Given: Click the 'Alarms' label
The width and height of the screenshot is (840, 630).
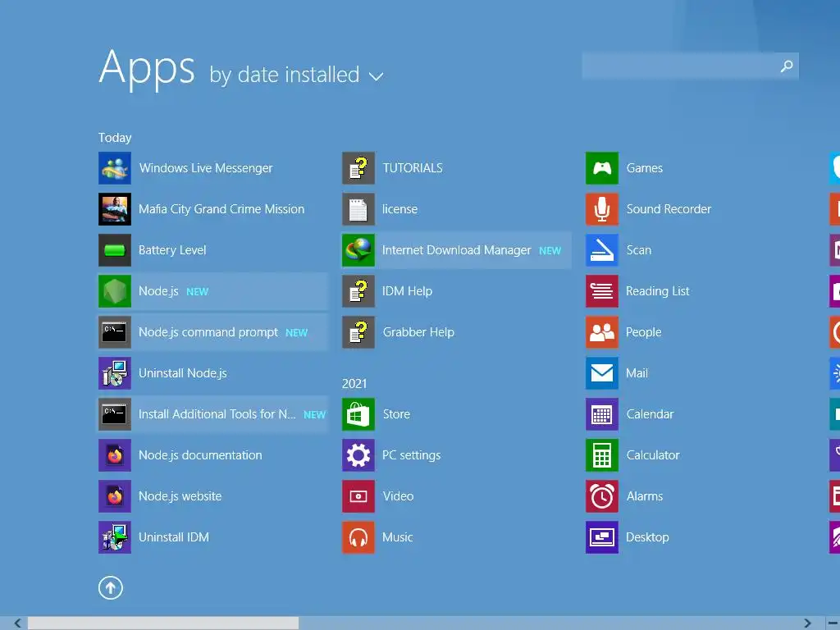Looking at the screenshot, I should coord(645,496).
